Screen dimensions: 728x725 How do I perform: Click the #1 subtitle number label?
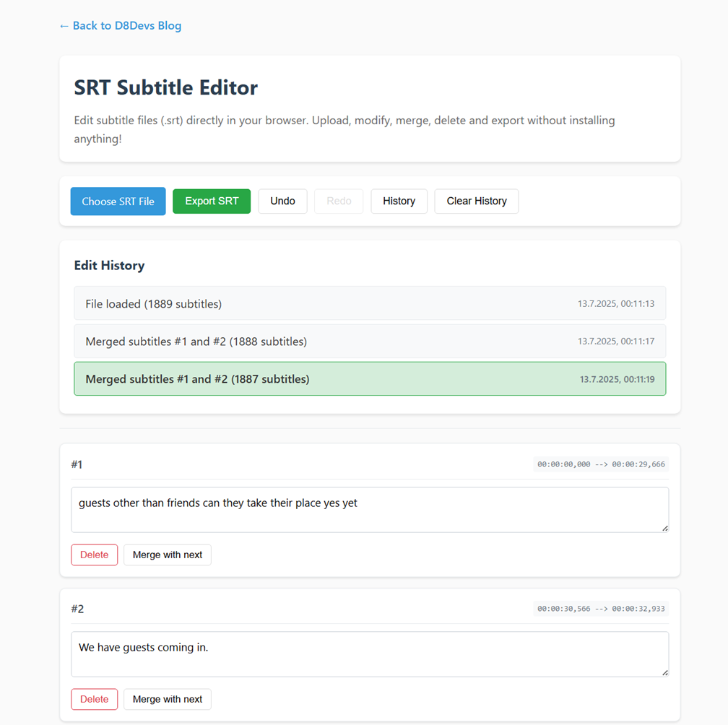coord(77,464)
